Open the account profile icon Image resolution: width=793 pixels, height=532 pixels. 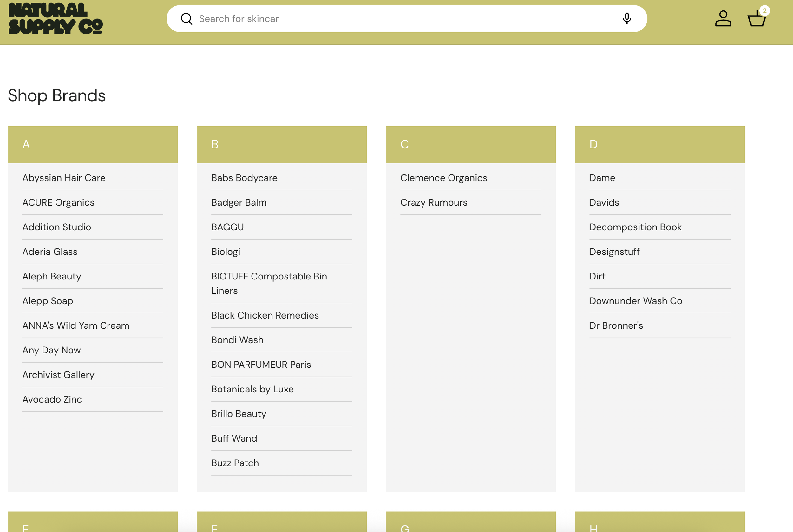pos(723,18)
